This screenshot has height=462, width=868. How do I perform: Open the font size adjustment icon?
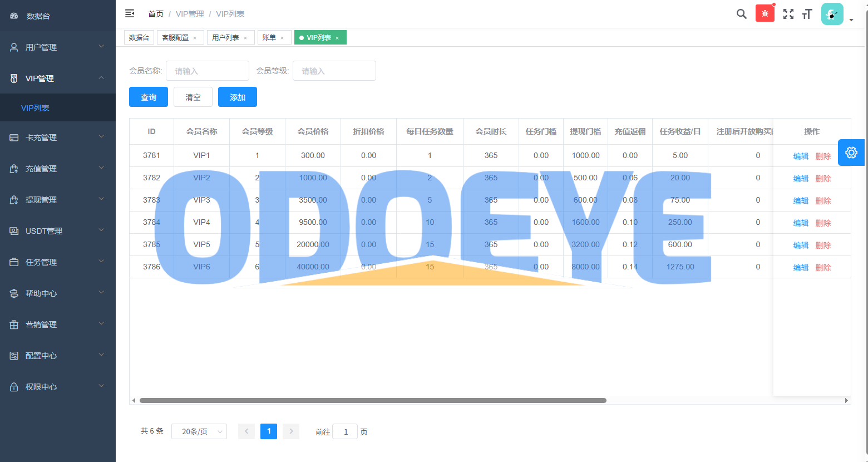[x=807, y=14]
